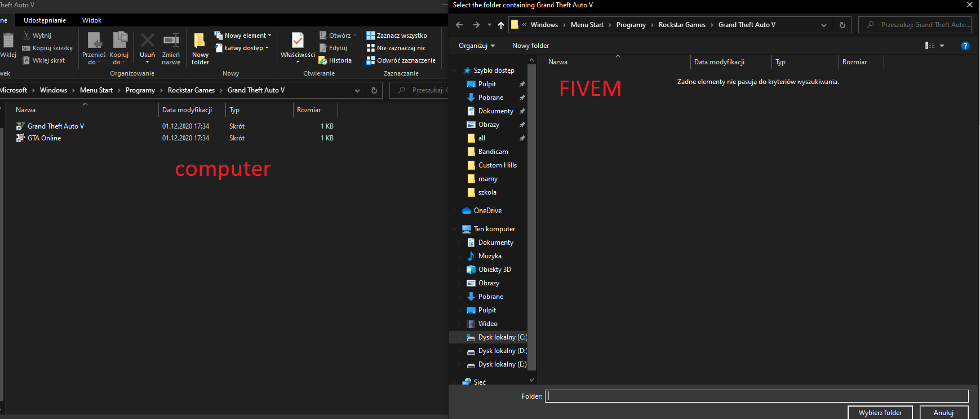
Task: Sort Explorer list by Rozmiar column
Action: [x=315, y=110]
